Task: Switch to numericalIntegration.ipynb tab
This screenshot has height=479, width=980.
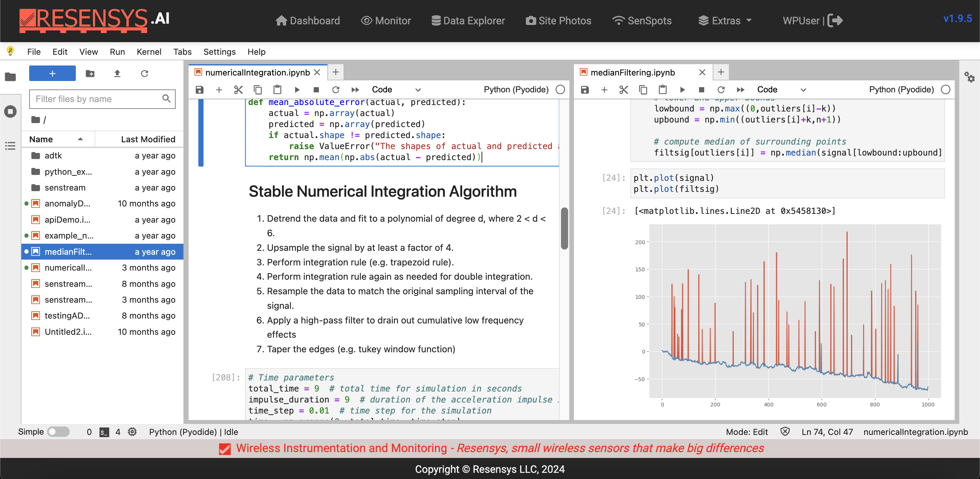Action: tap(257, 72)
